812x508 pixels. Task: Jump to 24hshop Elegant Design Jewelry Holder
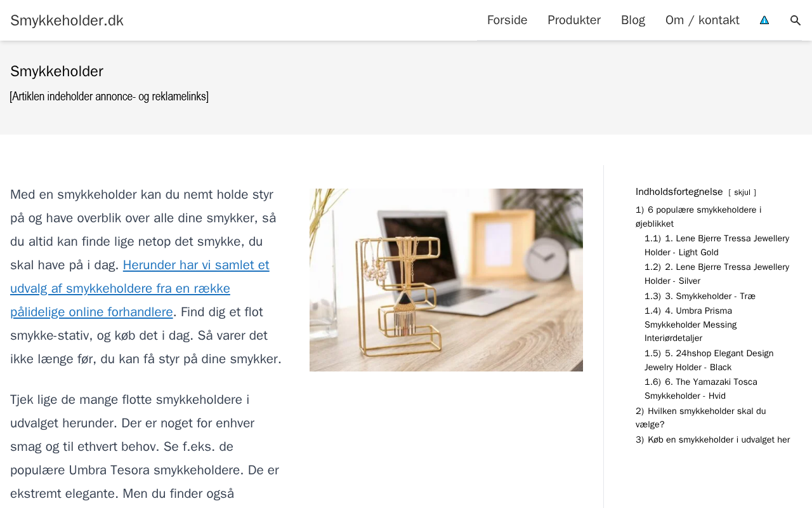709,360
